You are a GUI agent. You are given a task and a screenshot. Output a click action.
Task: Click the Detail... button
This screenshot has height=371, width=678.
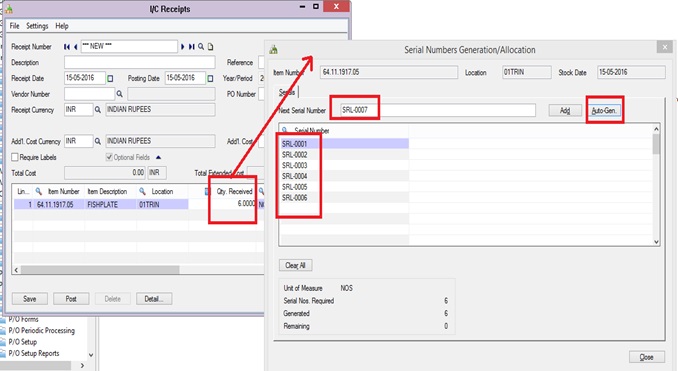[154, 299]
